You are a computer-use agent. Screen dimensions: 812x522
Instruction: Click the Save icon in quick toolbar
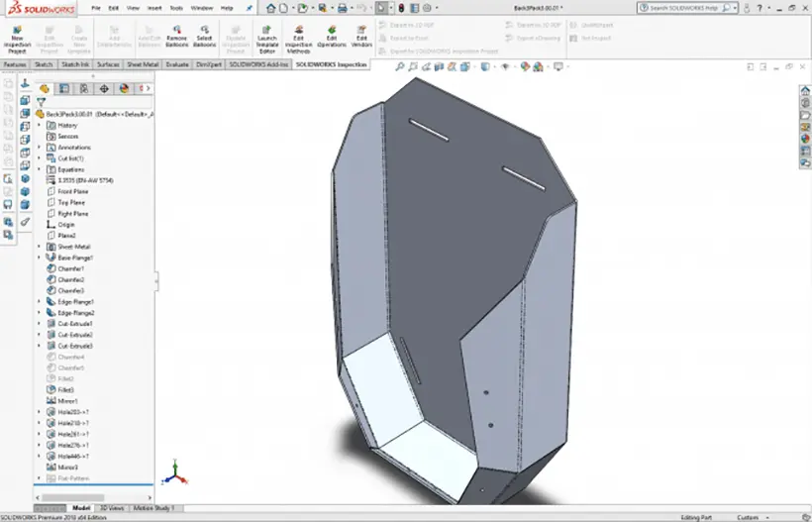(x=323, y=8)
